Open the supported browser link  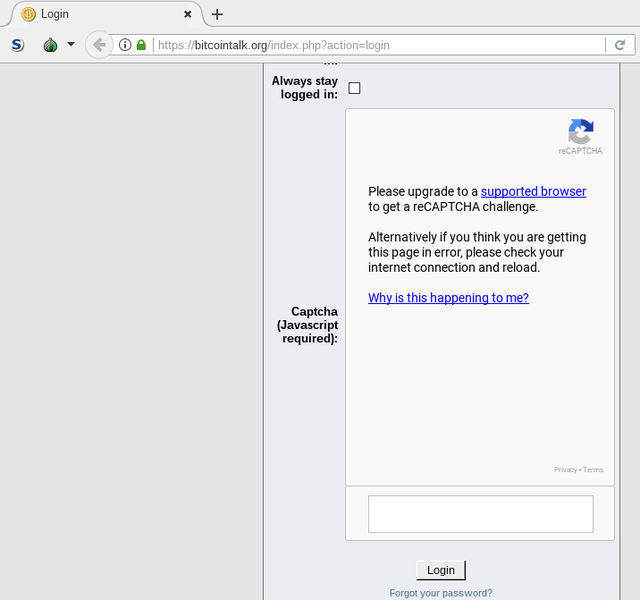533,191
